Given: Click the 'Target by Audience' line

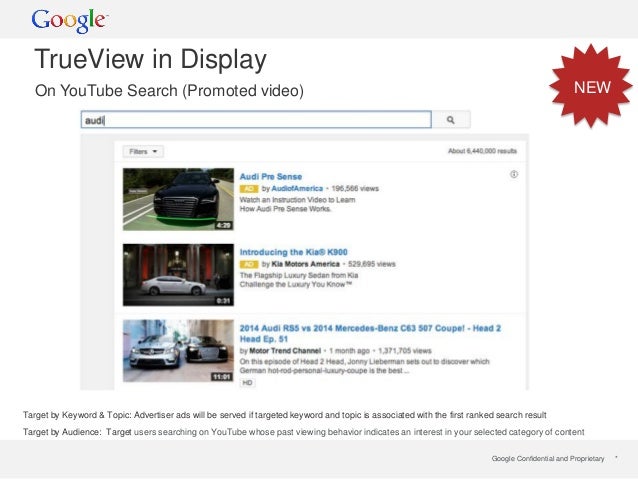Looking at the screenshot, I should pyautogui.click(x=304, y=432).
